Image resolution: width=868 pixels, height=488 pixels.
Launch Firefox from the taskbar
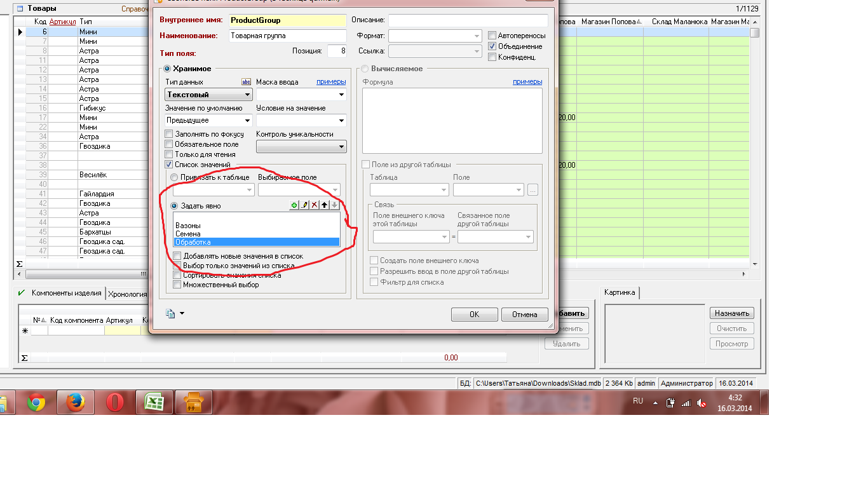click(76, 402)
